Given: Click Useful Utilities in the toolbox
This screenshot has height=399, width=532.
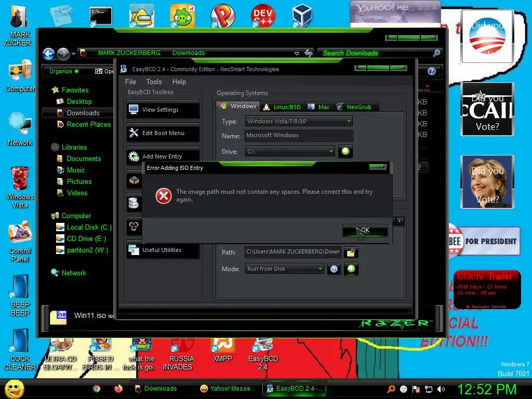Looking at the screenshot, I should [x=163, y=250].
